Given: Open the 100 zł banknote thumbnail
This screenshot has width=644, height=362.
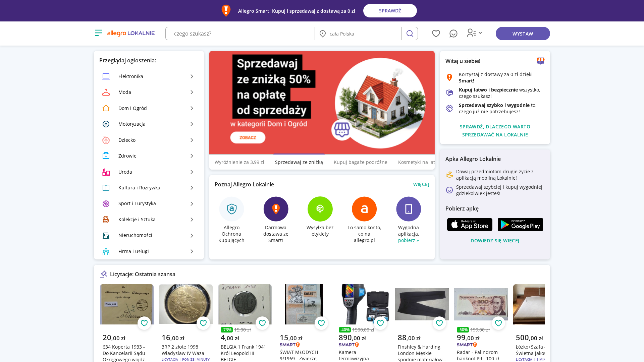Looking at the screenshot, I should click(481, 304).
